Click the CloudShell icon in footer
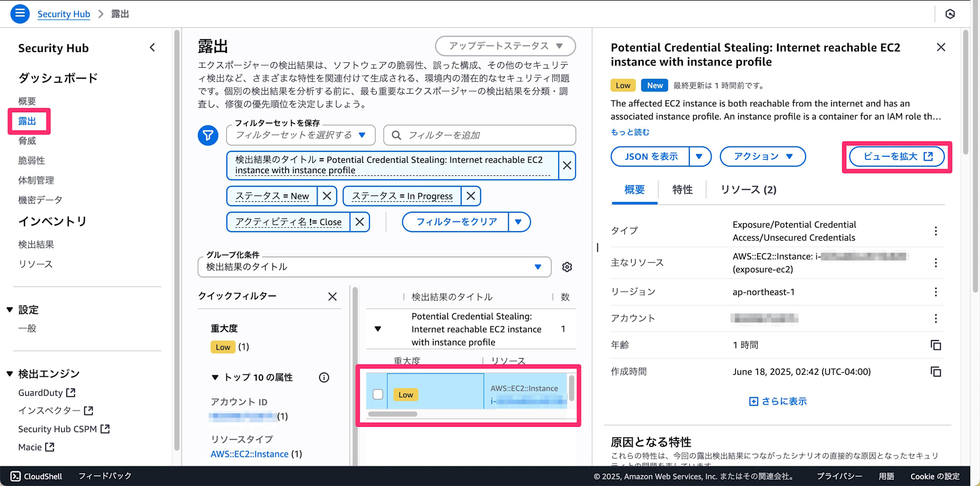Screen dimensions: 980x486 click(x=16, y=476)
